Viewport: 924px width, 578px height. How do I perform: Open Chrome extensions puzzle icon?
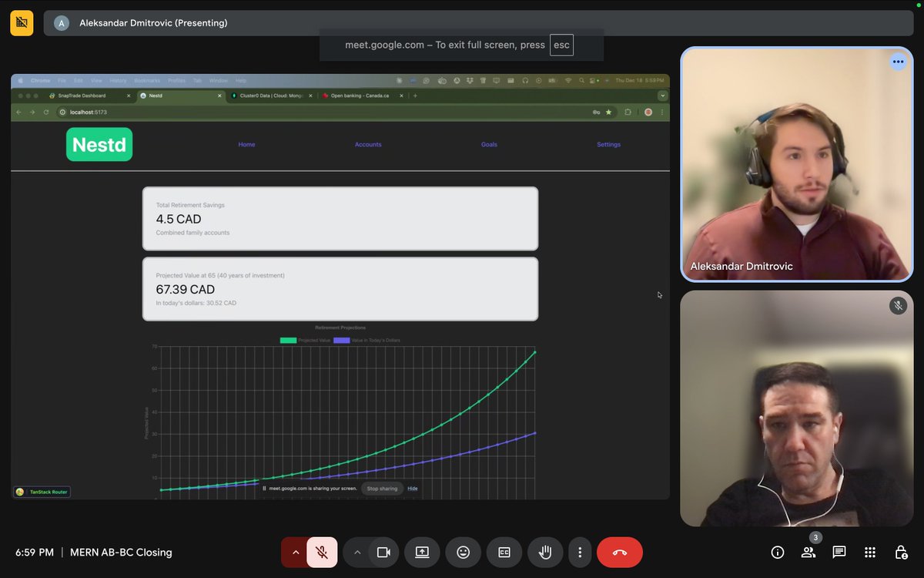pos(628,112)
